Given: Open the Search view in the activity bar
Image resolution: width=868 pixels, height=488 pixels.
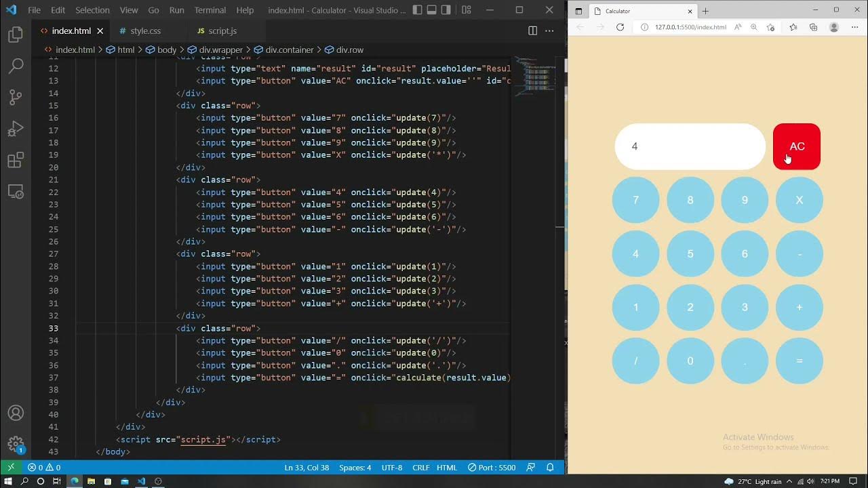Looking at the screenshot, I should pyautogui.click(x=16, y=66).
